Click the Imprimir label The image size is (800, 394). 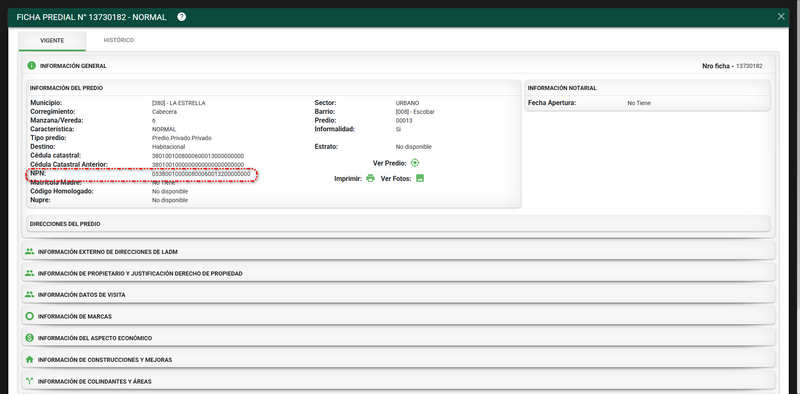pos(348,179)
